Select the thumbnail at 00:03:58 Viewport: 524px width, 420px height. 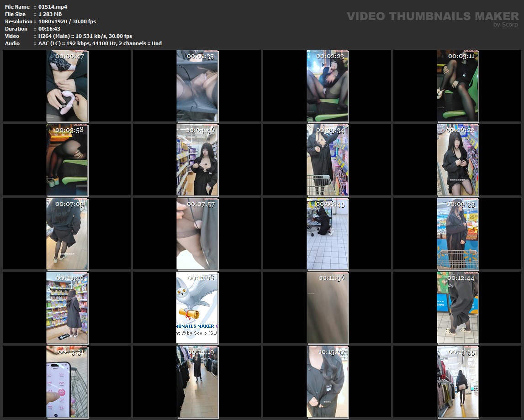tap(67, 160)
